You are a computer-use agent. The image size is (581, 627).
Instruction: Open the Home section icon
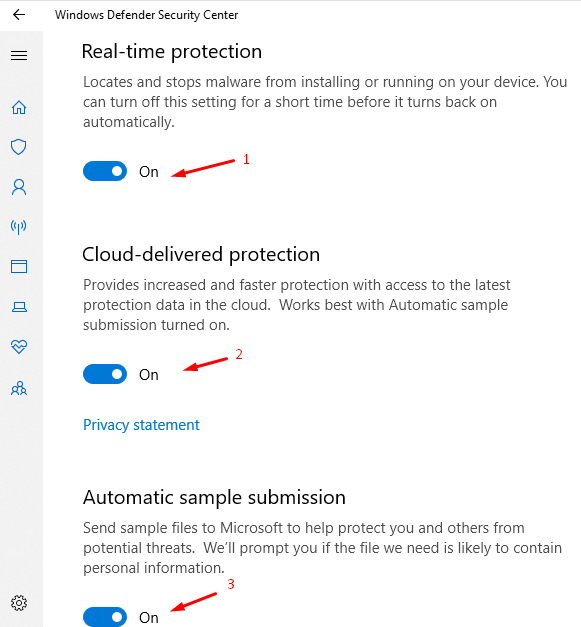coord(19,107)
